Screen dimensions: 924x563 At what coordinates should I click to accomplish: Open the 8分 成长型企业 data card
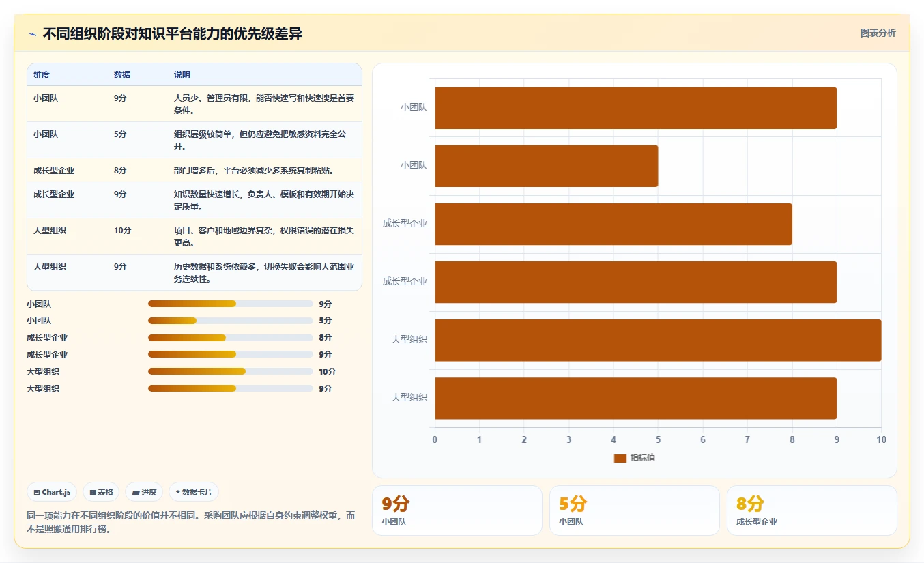pyautogui.click(x=812, y=510)
